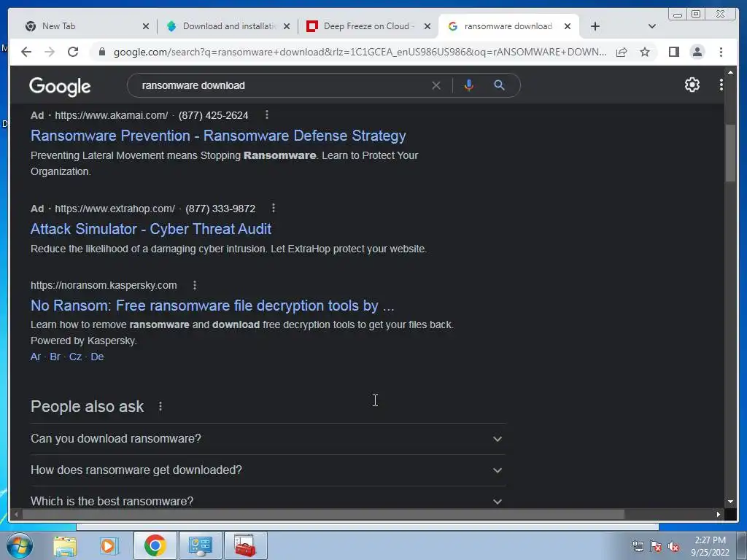Open the De language sitelink
Viewport: 747px width, 560px height.
point(97,357)
